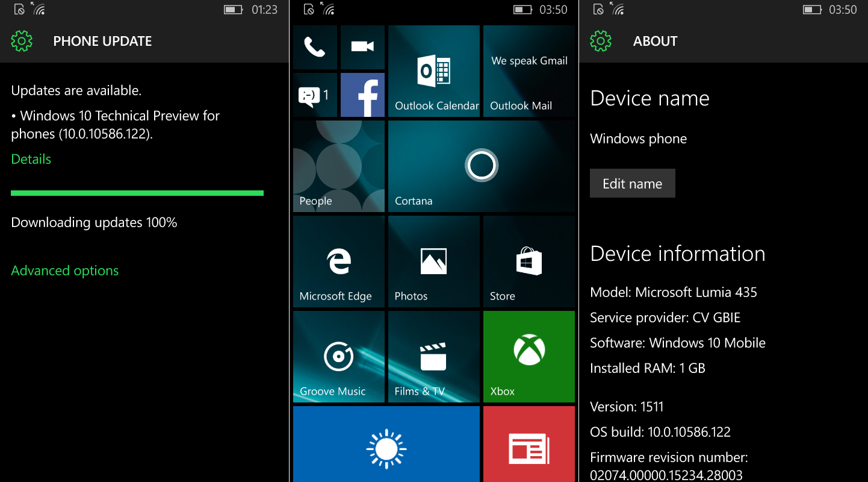Open the Outlook Mail tile
This screenshot has height=482, width=868.
pos(529,71)
